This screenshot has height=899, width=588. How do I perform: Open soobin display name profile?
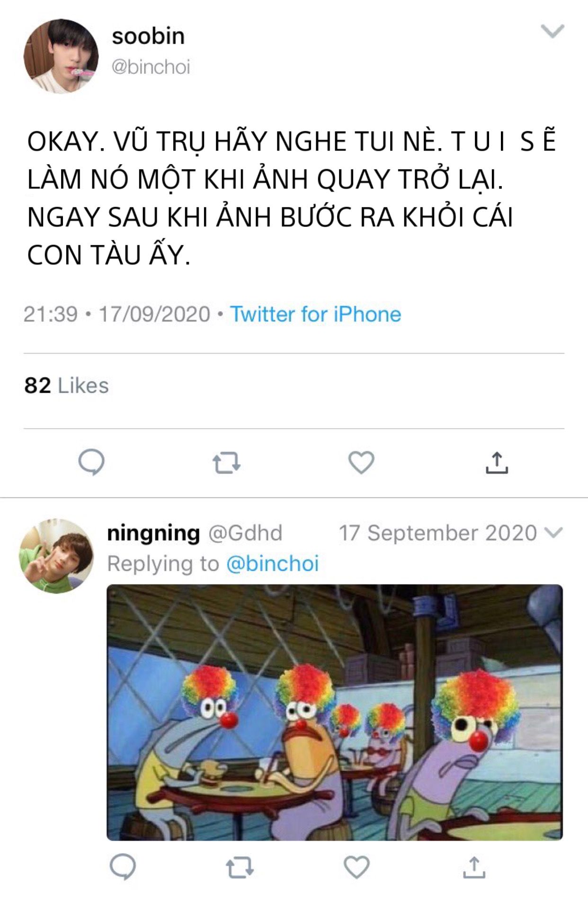pos(148,36)
